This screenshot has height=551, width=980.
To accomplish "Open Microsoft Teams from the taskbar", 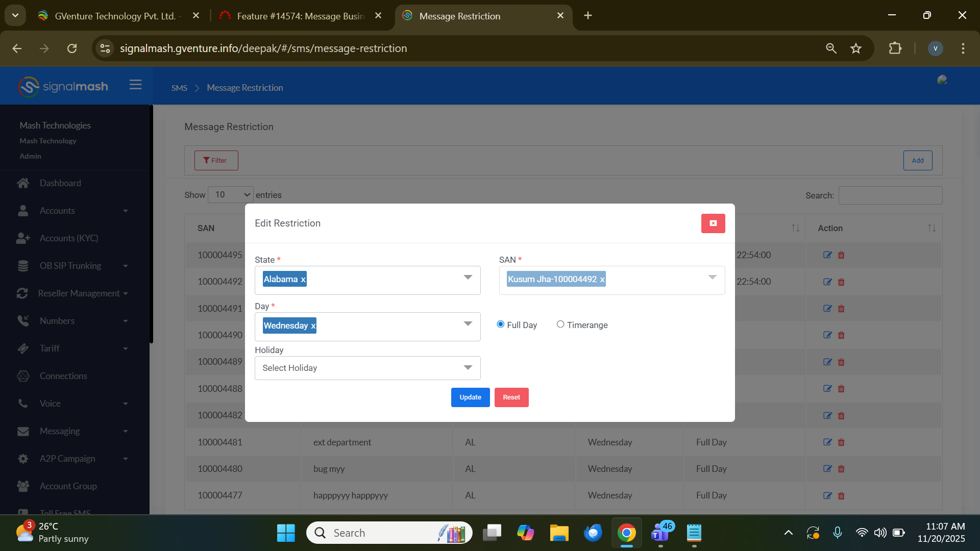I will click(660, 533).
